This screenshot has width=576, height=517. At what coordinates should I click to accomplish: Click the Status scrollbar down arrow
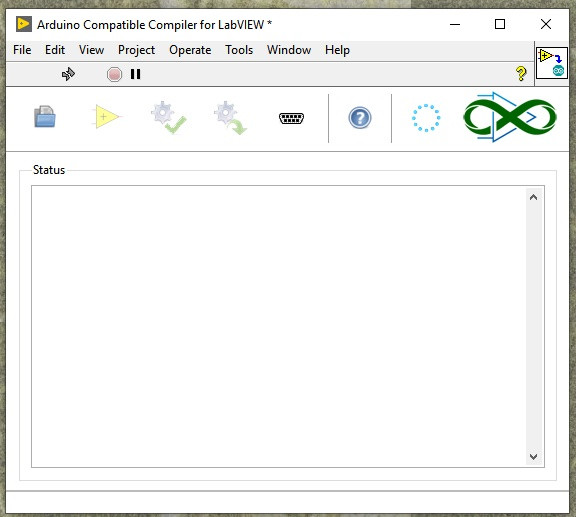coord(533,456)
